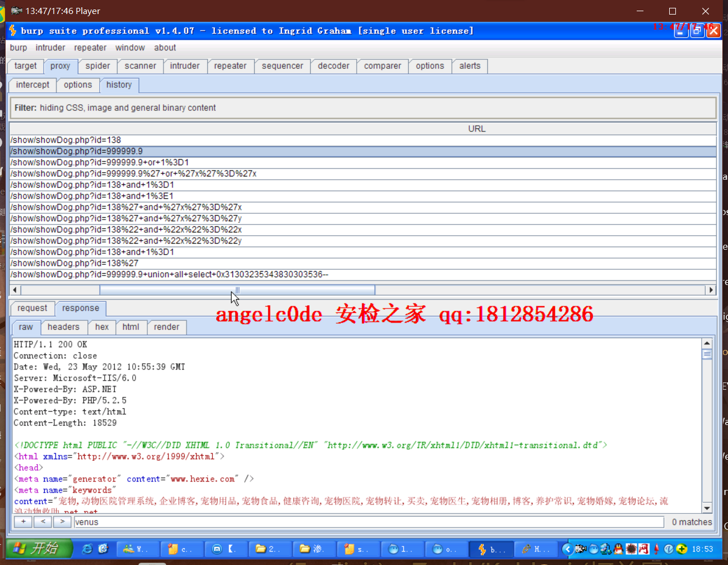Select row id=138%27+and+%27x%27%3D%27y

click(363, 218)
